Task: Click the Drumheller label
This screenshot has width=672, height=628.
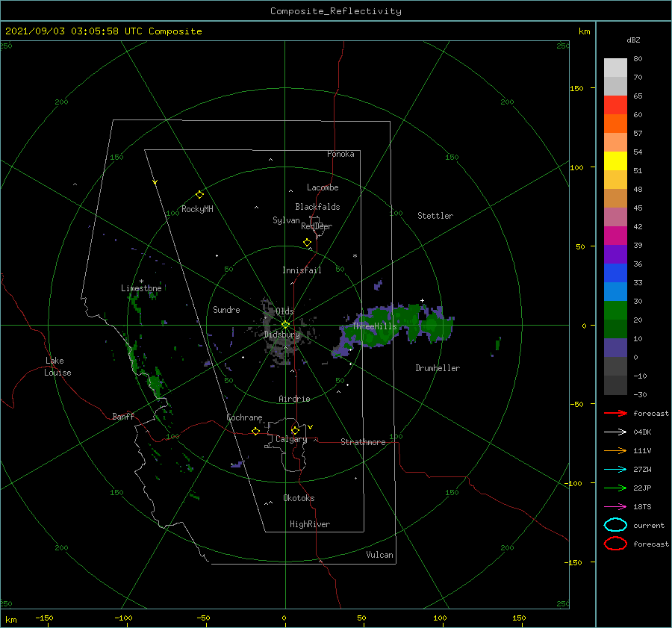Action: click(438, 368)
